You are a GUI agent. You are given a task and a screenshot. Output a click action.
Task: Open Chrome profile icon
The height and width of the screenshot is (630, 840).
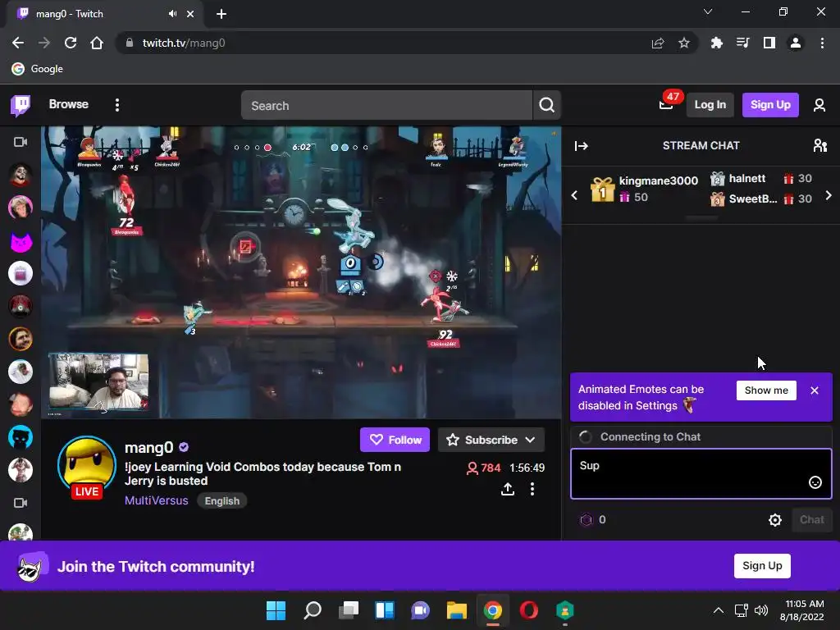(796, 43)
